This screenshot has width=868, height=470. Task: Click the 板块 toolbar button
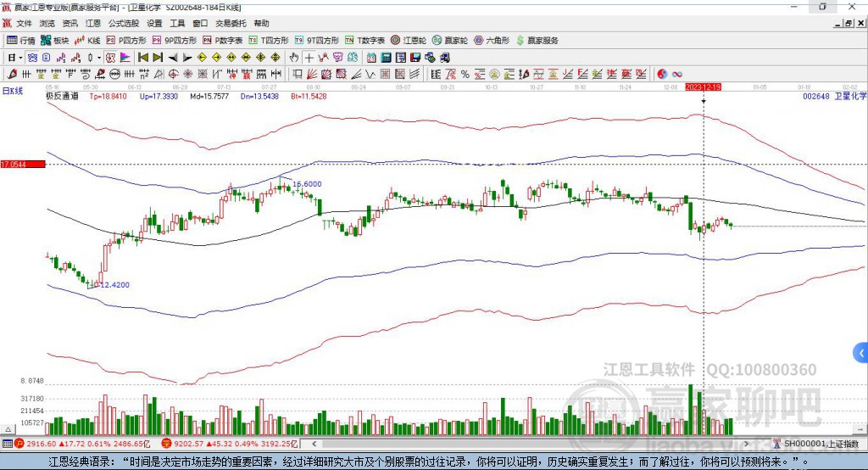click(54, 41)
